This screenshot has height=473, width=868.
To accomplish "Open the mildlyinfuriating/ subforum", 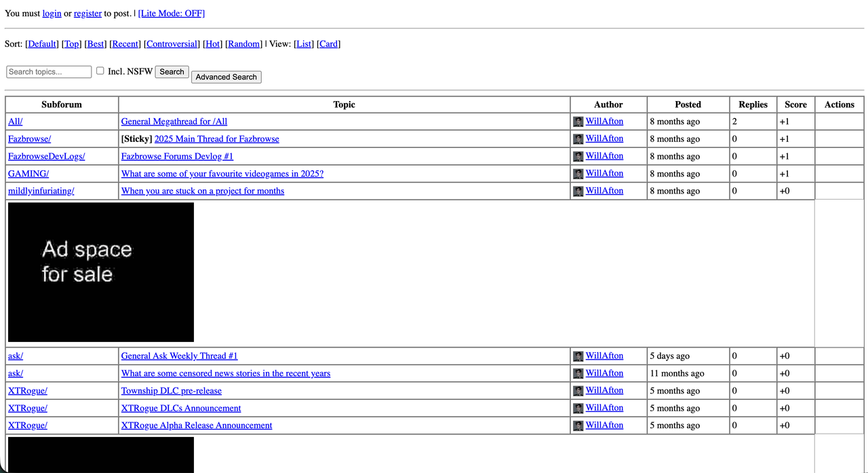I will pos(41,191).
